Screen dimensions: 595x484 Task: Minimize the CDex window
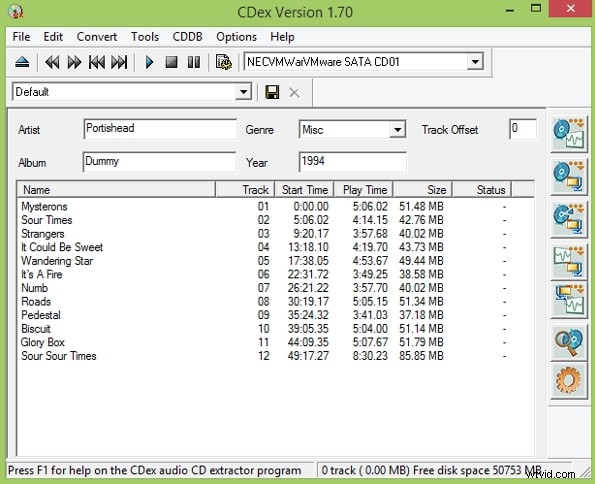coord(510,10)
